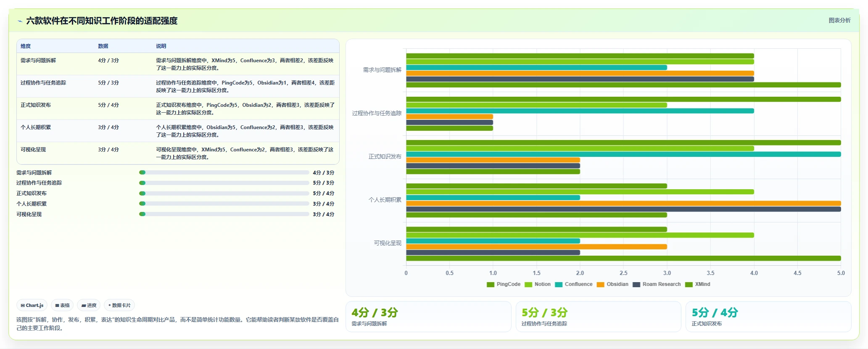Viewport: 868px width, 349px height.
Task: Click the PingCode bar in the 过程协作与任务追踪 chart group
Action: pos(623,99)
